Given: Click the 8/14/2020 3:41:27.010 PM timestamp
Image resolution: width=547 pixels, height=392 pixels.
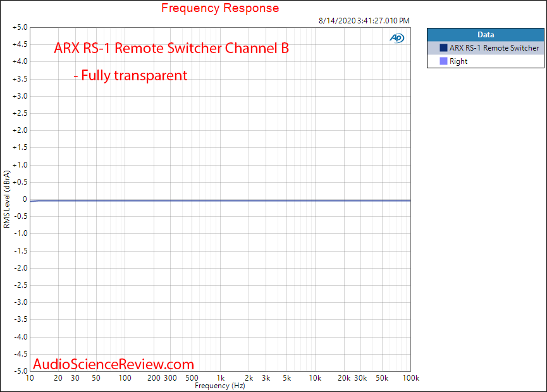Looking at the screenshot, I should (364, 21).
